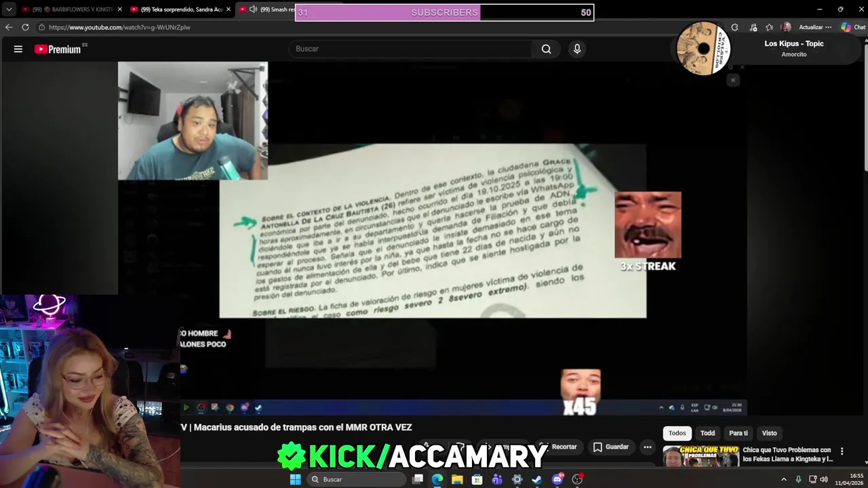Screen dimensions: 868x488
Task: Click the Recortar clip button
Action: click(560, 447)
